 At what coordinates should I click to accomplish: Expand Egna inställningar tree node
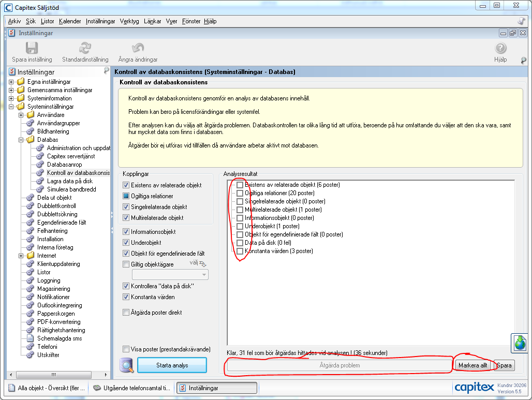[11, 82]
